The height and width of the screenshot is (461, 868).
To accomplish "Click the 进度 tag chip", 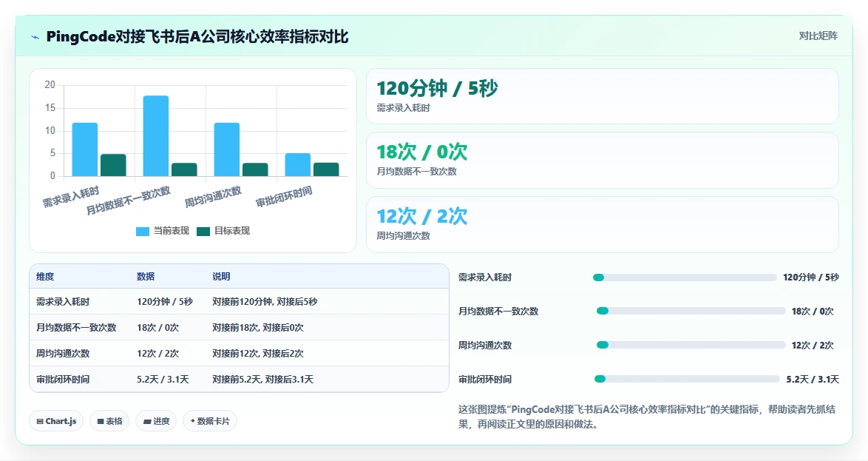I will click(x=156, y=421).
